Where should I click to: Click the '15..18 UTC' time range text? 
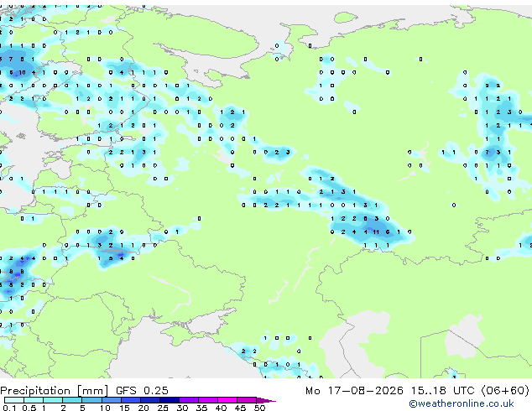[x=442, y=391]
